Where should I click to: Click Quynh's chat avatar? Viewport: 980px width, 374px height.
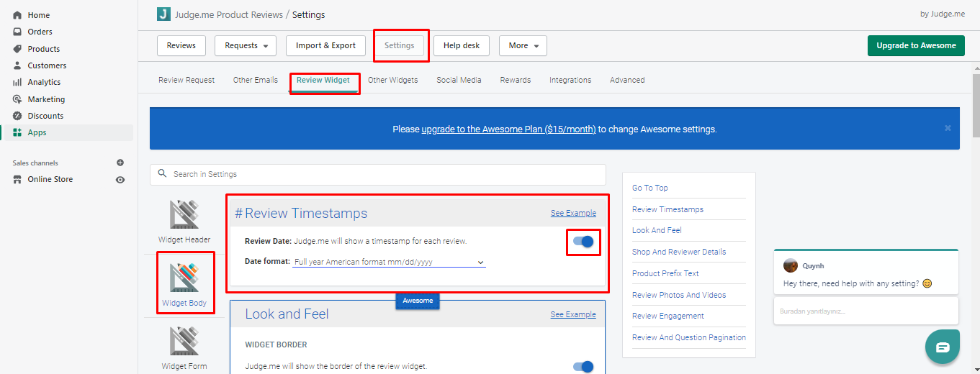point(791,265)
